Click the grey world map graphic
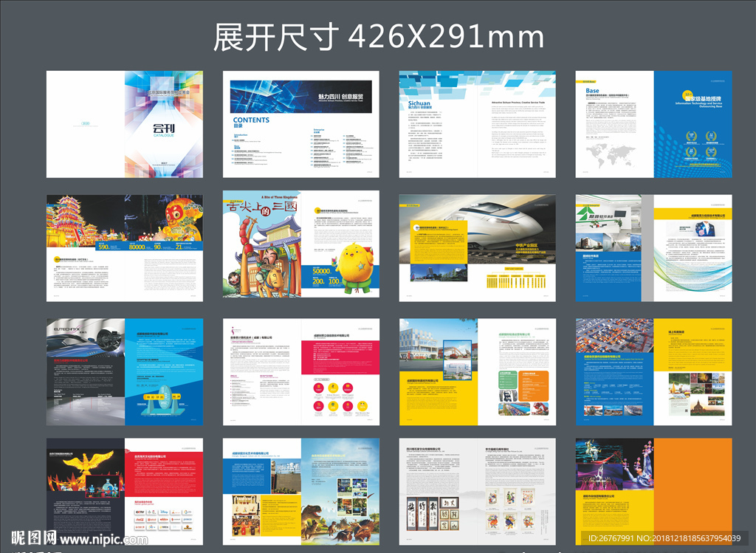This screenshot has height=553, width=756. (x=610, y=155)
